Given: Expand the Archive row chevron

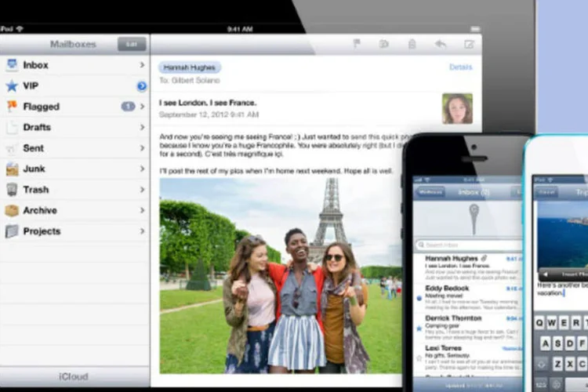Looking at the screenshot, I should coord(142,210).
